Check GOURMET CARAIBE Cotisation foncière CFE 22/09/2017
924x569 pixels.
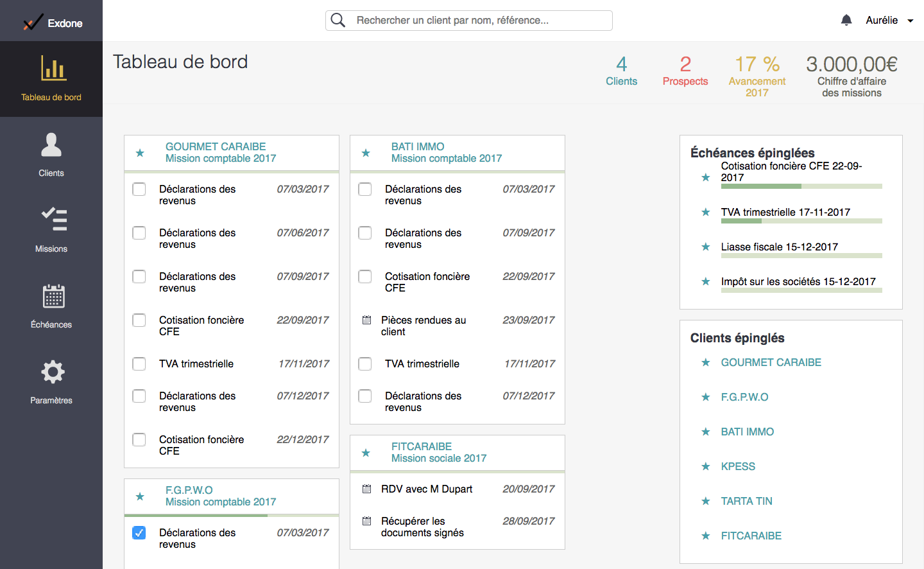coord(139,320)
